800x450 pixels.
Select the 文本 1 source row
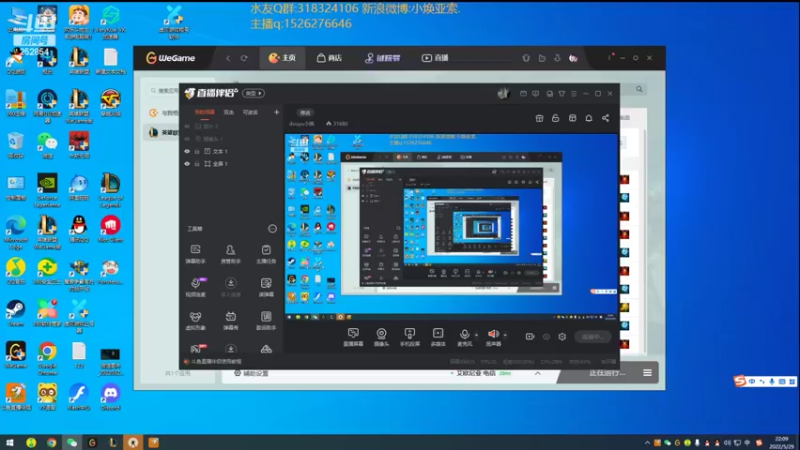pos(232,152)
